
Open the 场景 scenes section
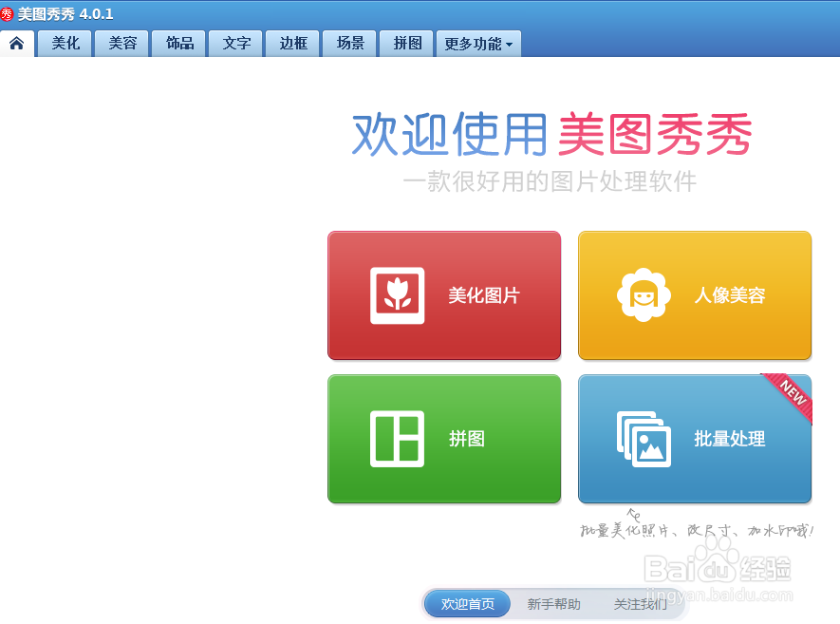(x=348, y=43)
